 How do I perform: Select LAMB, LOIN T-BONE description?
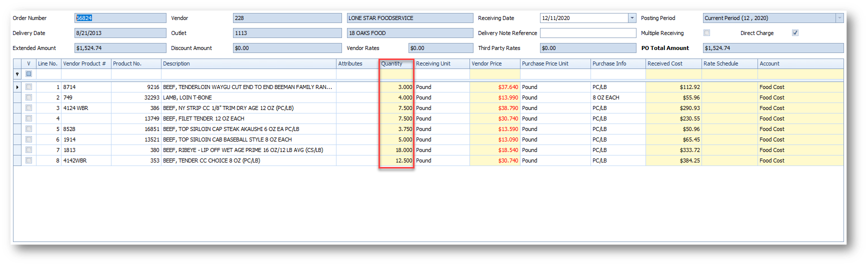click(x=248, y=97)
